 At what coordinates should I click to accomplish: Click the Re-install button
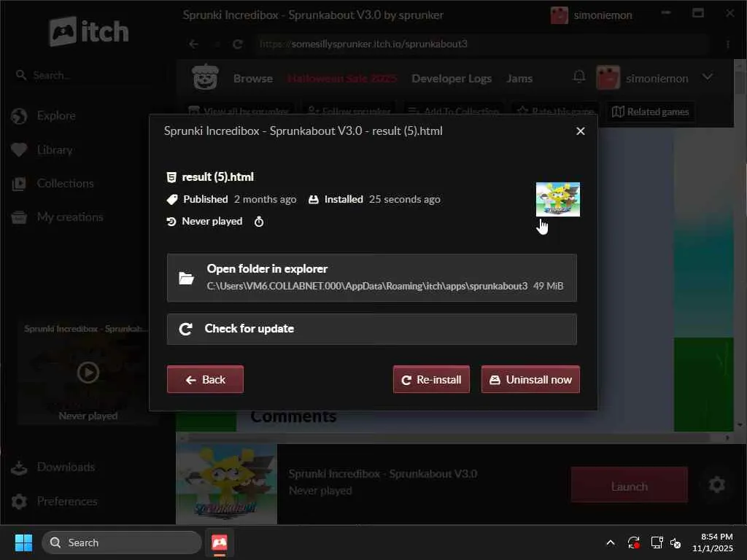point(431,379)
